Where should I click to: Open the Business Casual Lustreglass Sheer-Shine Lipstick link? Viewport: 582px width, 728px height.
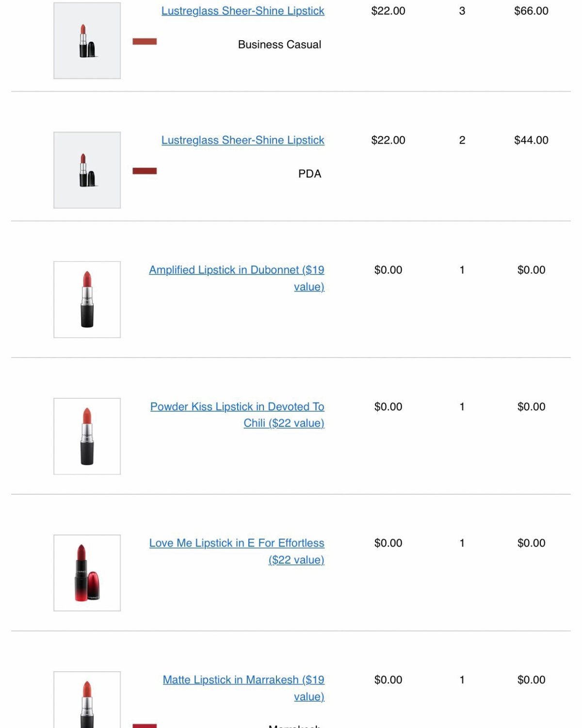pos(242,11)
